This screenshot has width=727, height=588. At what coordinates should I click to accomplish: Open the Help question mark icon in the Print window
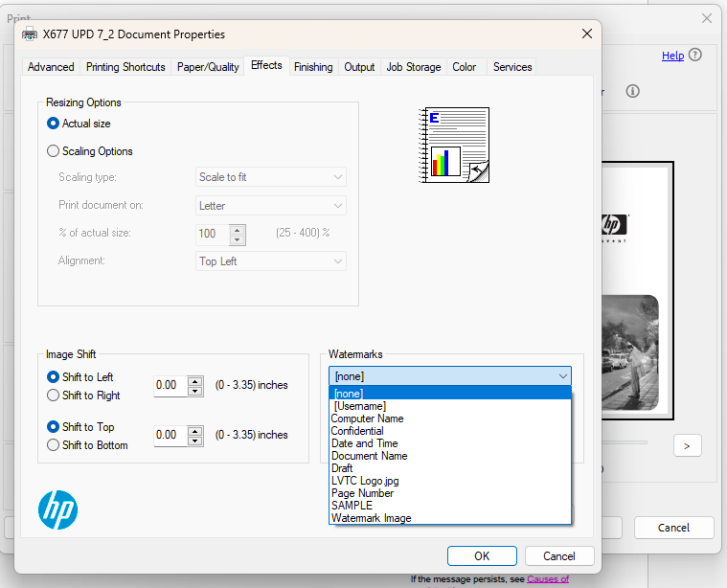click(x=695, y=56)
